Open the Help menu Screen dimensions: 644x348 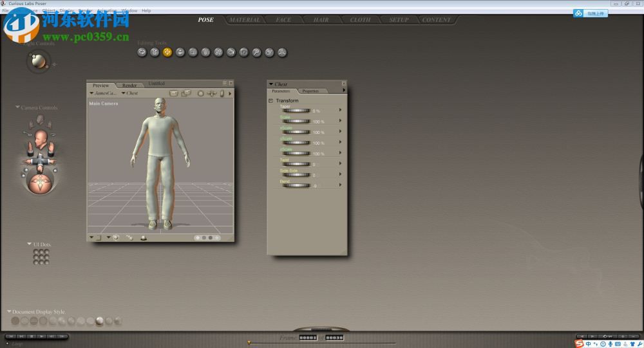146,11
